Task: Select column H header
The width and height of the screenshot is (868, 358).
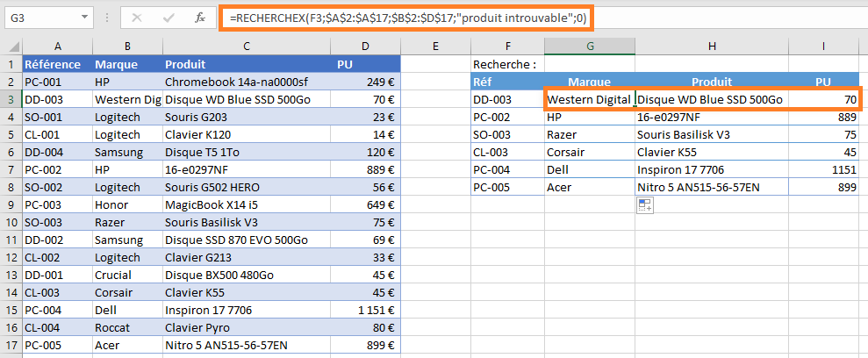Action: click(712, 47)
